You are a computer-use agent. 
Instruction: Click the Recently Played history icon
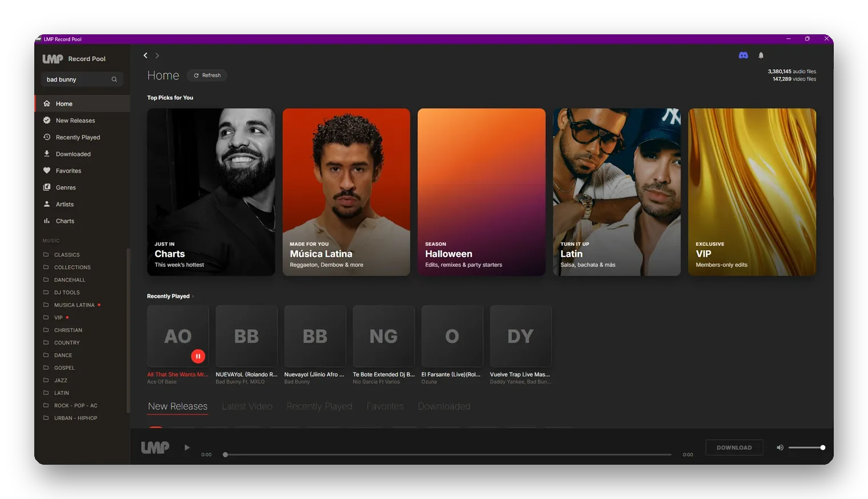tap(47, 137)
